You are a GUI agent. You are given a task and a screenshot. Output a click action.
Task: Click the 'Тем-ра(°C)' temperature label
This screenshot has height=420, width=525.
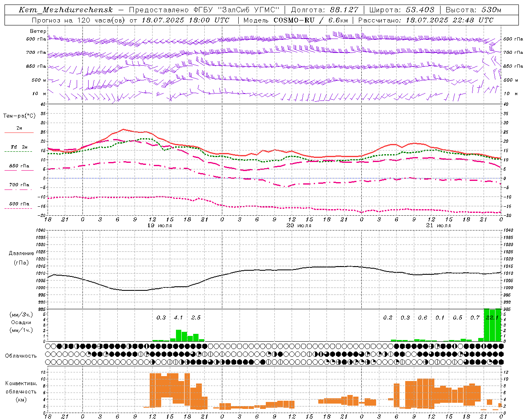(x=19, y=116)
